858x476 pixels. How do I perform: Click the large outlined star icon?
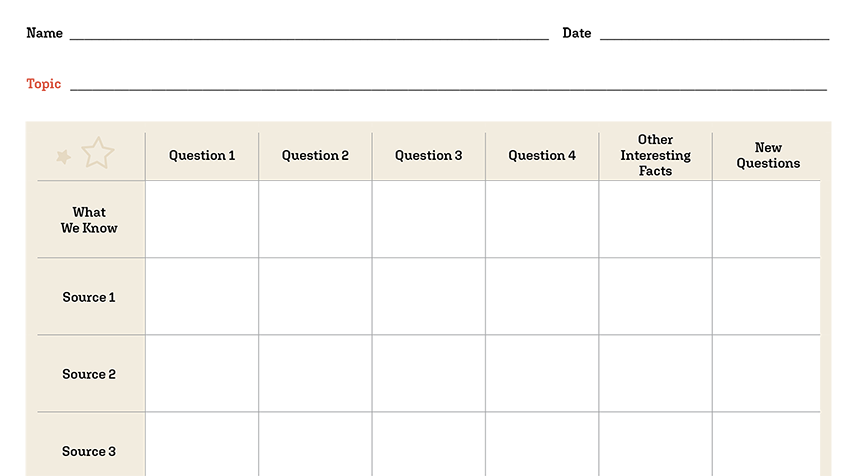pos(98,153)
